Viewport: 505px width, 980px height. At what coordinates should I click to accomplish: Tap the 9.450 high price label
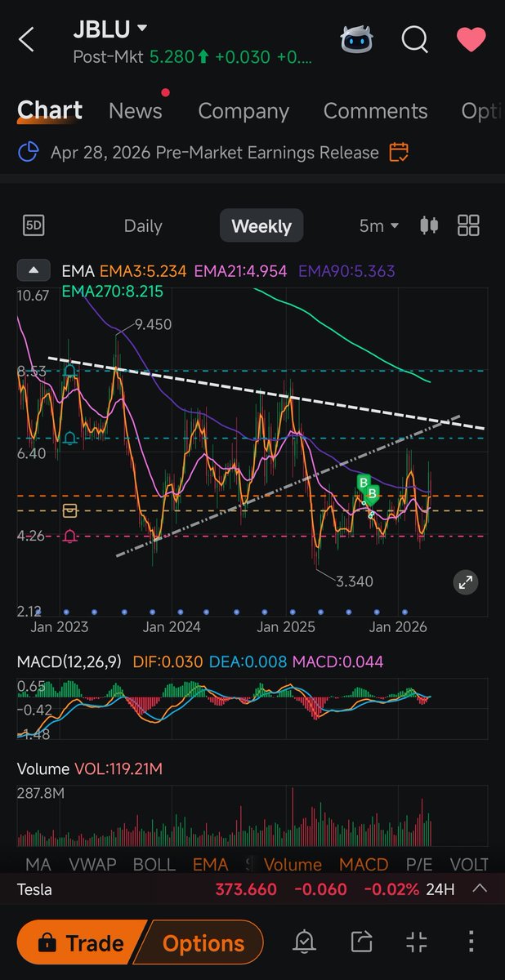(x=153, y=324)
